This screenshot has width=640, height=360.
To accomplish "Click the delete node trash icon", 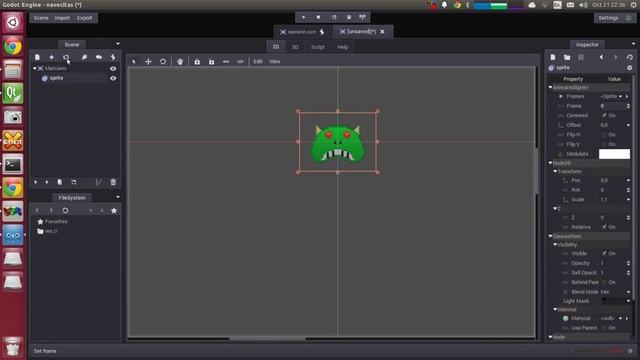I will pyautogui.click(x=113, y=182).
